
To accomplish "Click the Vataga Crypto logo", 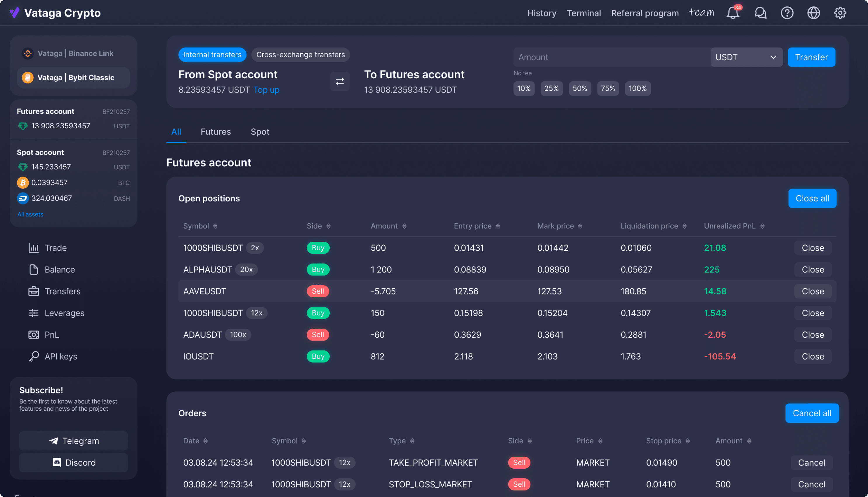I will tap(55, 13).
